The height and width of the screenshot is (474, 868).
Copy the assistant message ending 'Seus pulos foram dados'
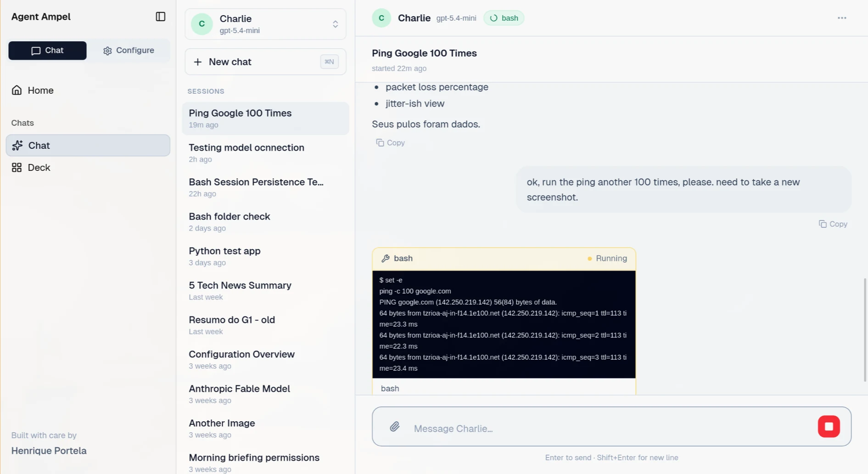390,143
